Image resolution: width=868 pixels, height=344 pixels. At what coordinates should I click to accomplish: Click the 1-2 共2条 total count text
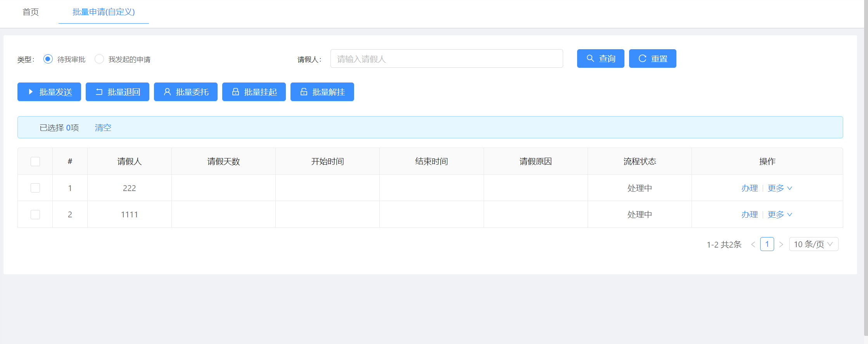pyautogui.click(x=724, y=244)
